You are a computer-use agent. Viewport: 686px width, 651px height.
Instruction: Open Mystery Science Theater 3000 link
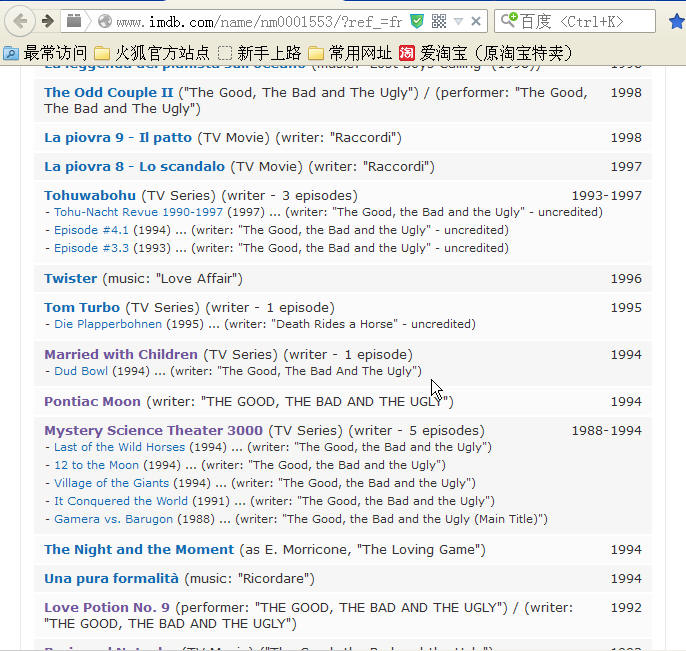tap(153, 430)
